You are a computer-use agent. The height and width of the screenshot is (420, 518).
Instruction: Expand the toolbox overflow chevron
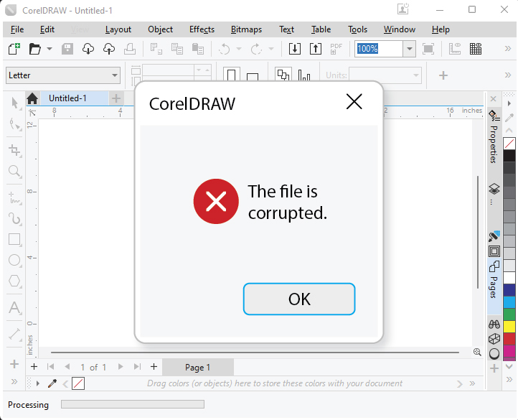tap(14, 382)
